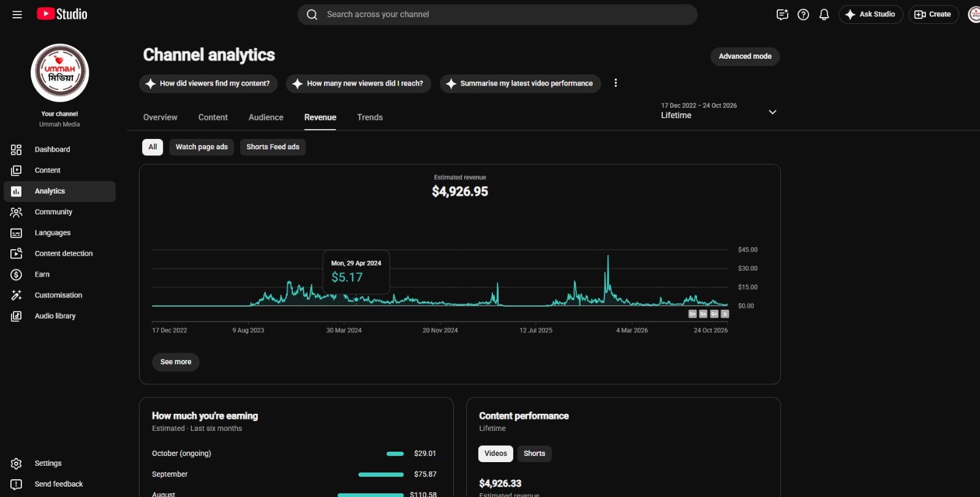Click the help question mark icon
Viewport: 980px width, 497px height.
point(803,15)
